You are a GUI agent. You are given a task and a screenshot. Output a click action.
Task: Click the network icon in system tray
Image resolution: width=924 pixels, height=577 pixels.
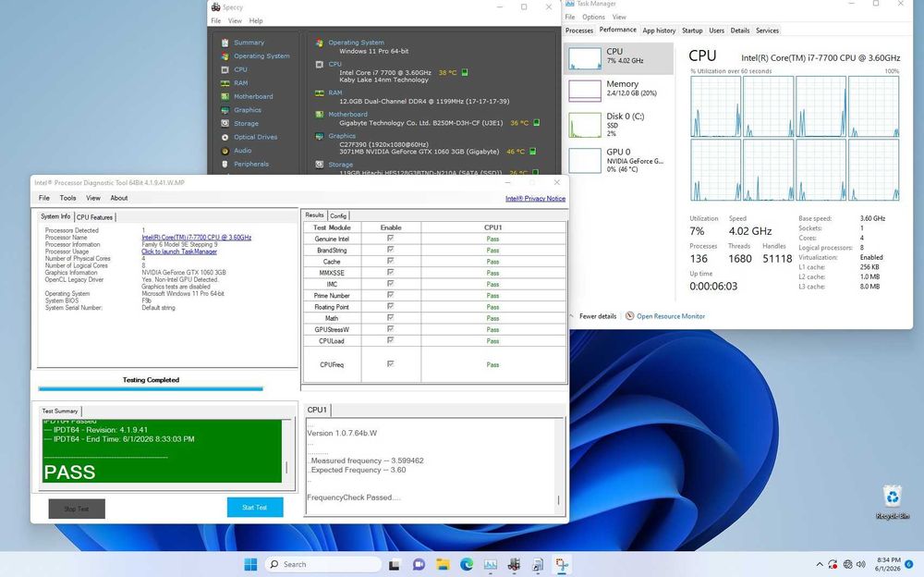(x=847, y=565)
